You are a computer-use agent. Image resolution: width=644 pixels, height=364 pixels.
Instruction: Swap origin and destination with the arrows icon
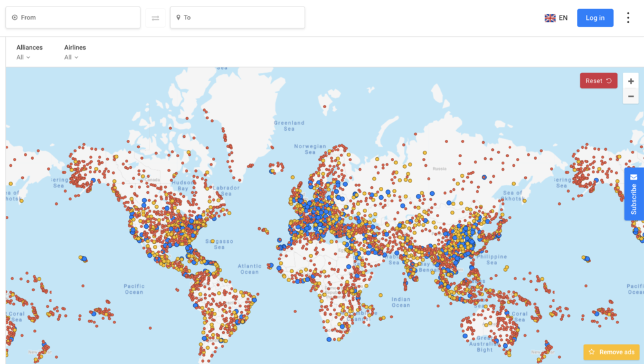(155, 18)
